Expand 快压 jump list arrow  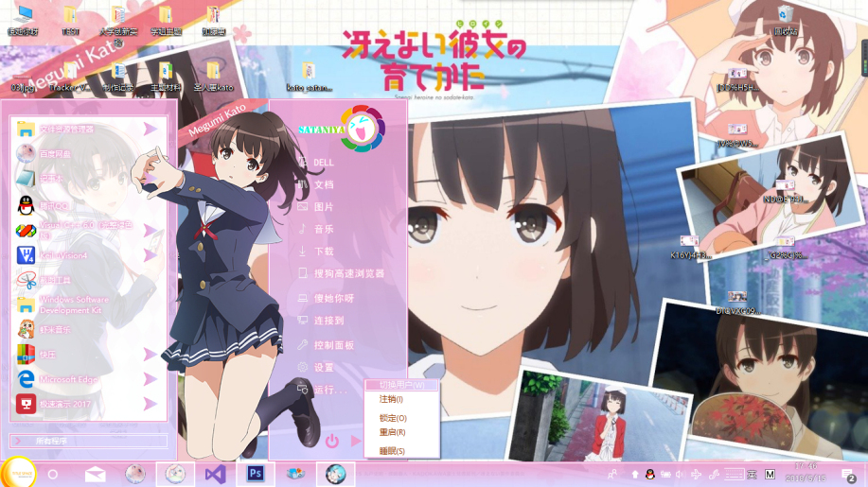click(150, 355)
